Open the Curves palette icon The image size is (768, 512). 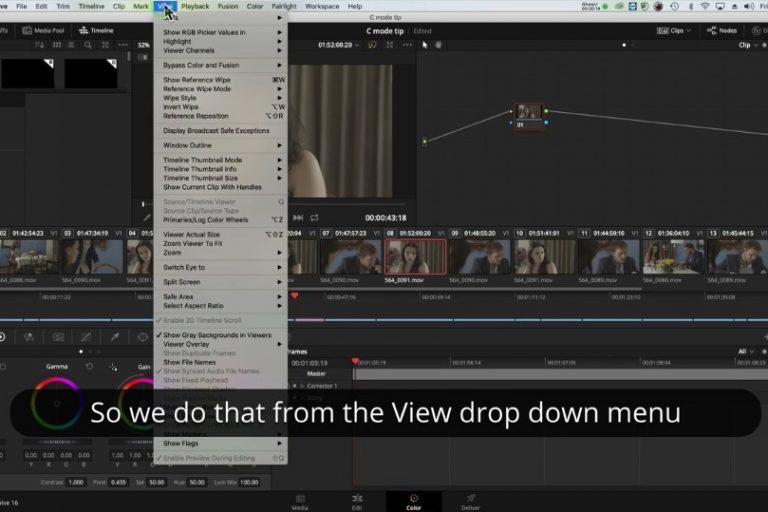point(86,337)
